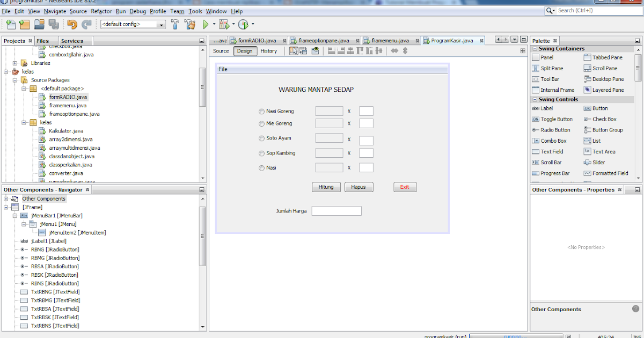Run the project with the green arrow icon

[206, 24]
